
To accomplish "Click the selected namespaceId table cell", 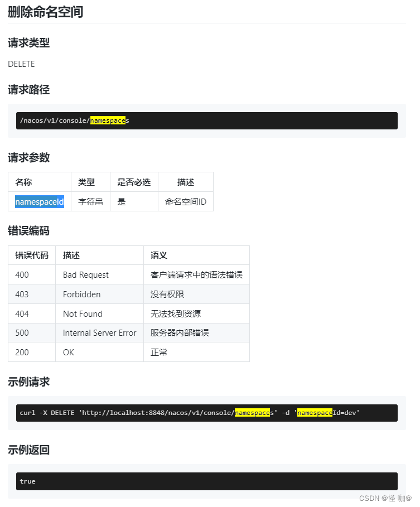I will click(x=40, y=202).
